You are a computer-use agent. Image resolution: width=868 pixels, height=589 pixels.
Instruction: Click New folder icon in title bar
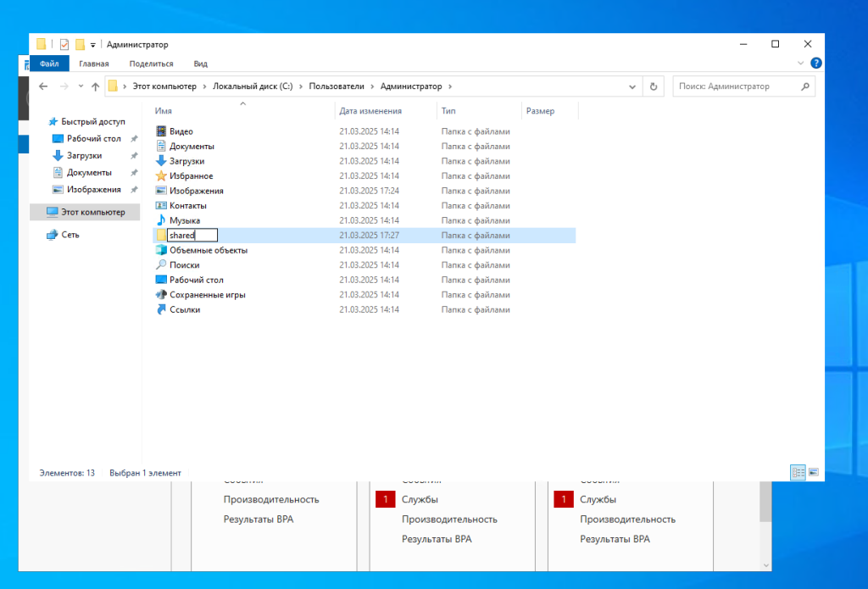coord(81,44)
